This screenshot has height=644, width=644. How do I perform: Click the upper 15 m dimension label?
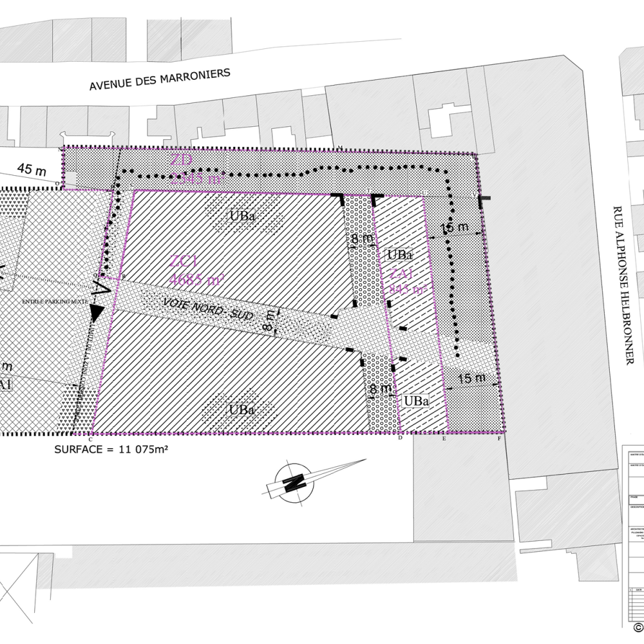(454, 227)
